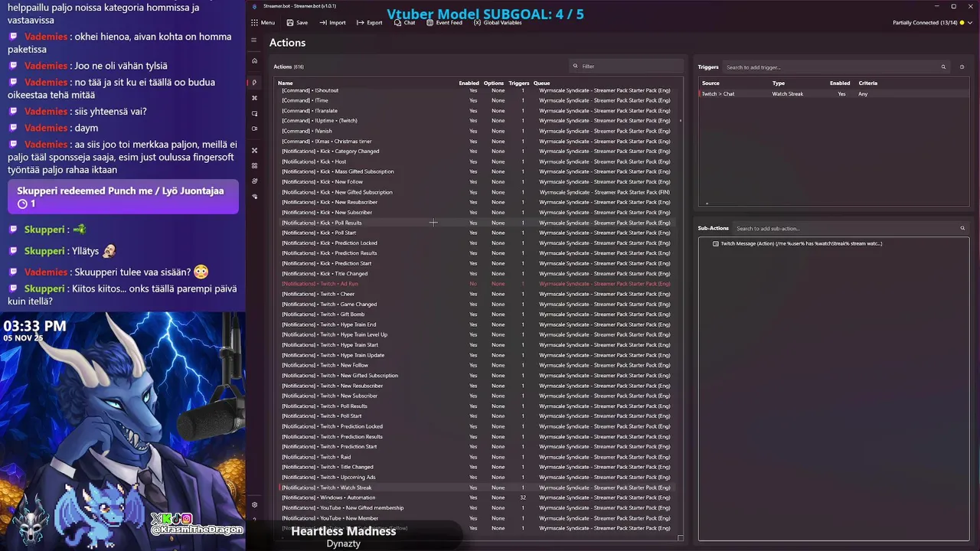The height and width of the screenshot is (551, 980).
Task: Select 'Twitch • Cheer' notification row
Action: [x=477, y=294]
